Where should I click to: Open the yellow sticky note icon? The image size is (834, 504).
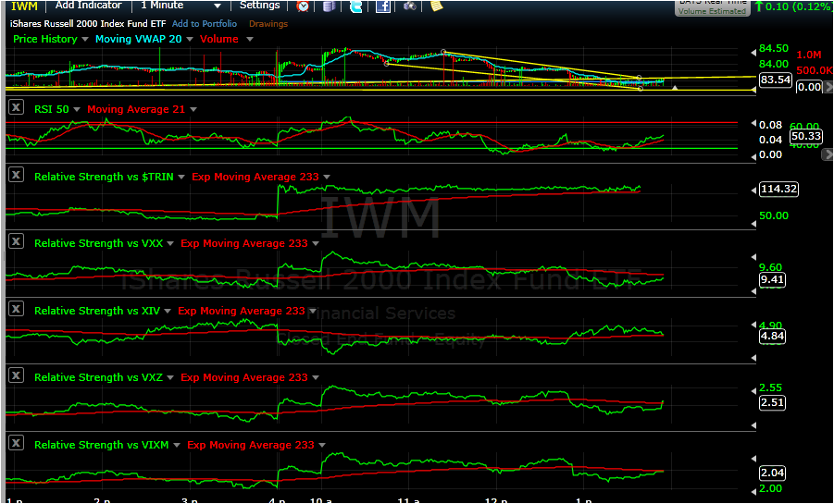[436, 6]
